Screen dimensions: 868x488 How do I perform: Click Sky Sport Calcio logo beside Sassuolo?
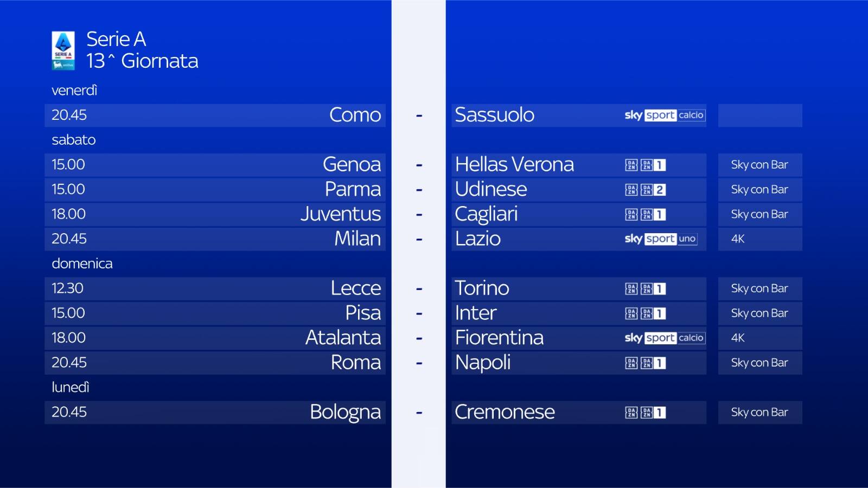665,115
